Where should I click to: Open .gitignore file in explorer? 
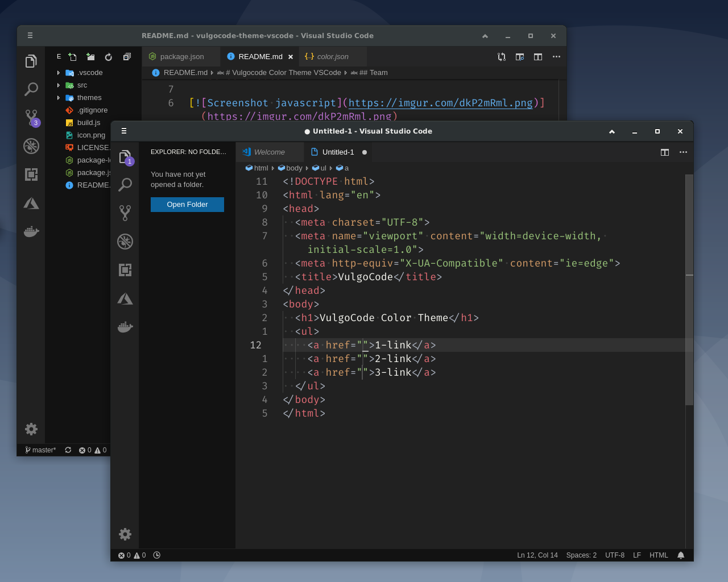pos(92,110)
